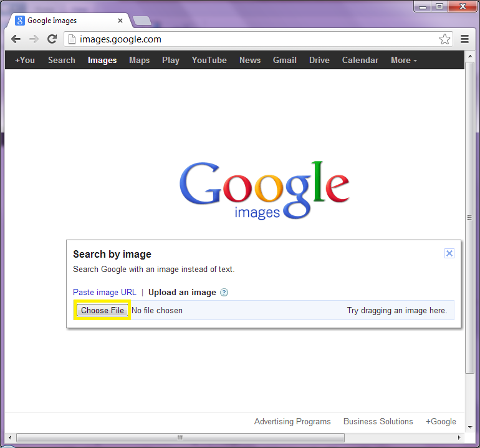
Task: Go back using browser back arrow
Action: [16, 39]
